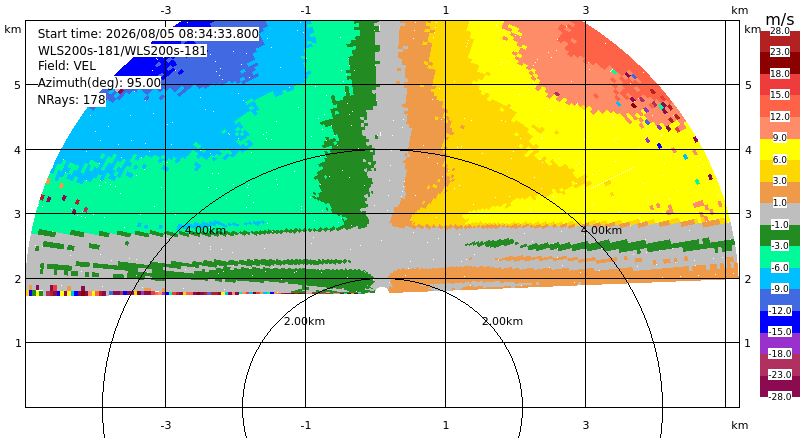Select the gray -1.0 to 1.0 colorbar segment
The width and height of the screenshot is (800, 438).
(x=780, y=214)
